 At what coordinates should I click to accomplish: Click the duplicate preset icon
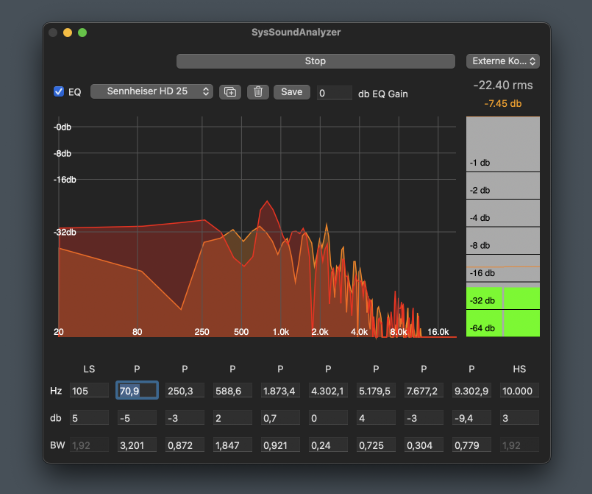230,92
